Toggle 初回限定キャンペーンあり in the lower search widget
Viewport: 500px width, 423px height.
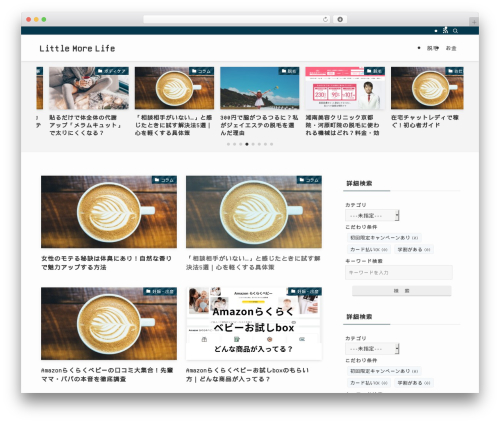(x=384, y=371)
